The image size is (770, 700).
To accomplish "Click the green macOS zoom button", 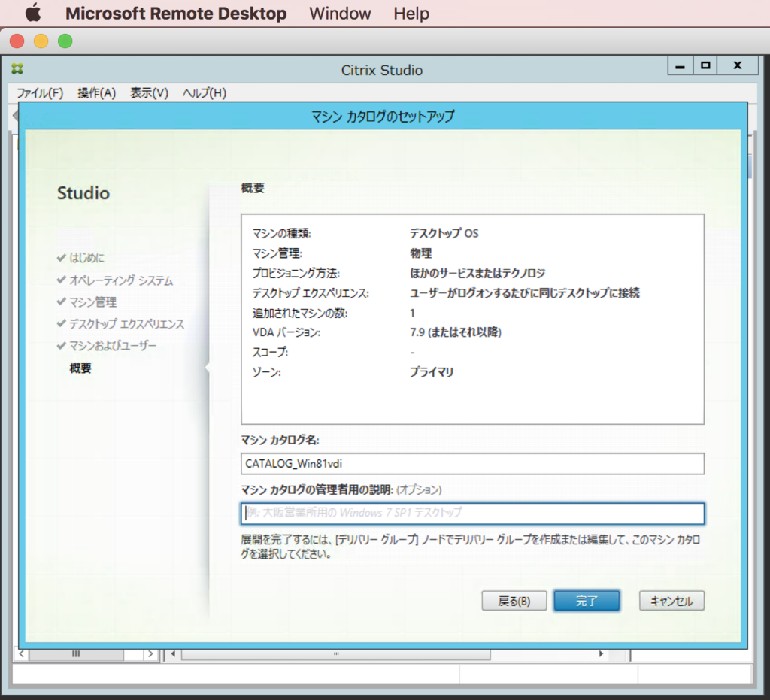I will click(65, 41).
